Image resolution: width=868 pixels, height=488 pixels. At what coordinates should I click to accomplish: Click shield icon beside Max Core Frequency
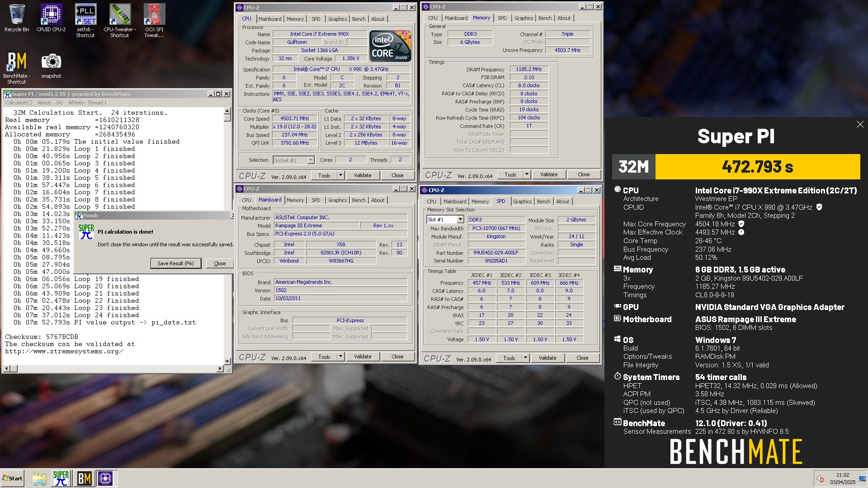(741, 224)
